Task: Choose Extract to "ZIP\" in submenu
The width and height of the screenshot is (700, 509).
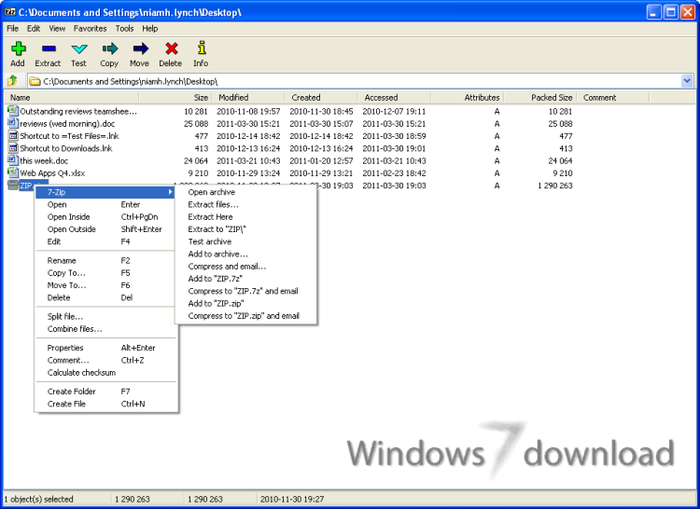Action: pos(217,229)
